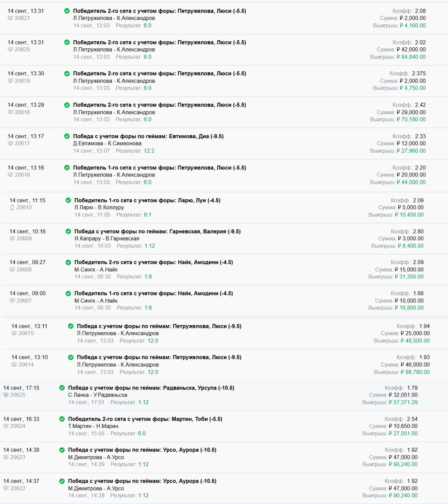448x504 pixels.
Task: Open the С.Ланка - У.Радваньска match
Action: [98, 395]
